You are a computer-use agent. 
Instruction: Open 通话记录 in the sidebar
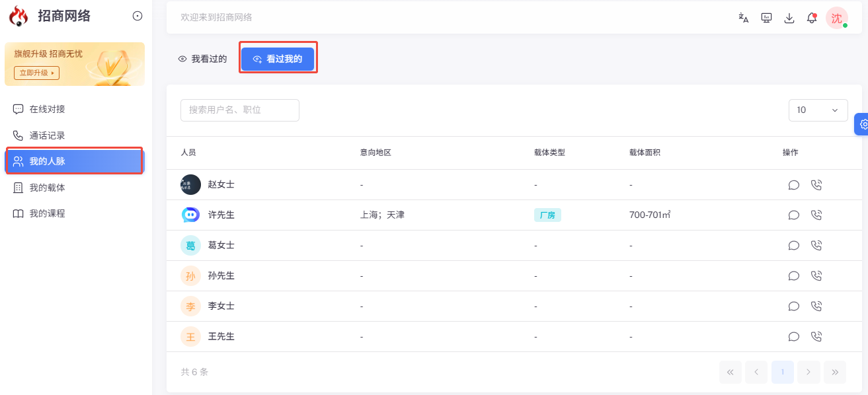coord(75,135)
